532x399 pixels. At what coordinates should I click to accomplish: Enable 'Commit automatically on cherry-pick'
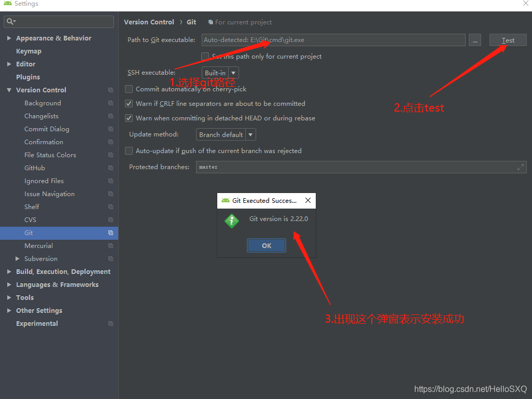tap(129, 89)
